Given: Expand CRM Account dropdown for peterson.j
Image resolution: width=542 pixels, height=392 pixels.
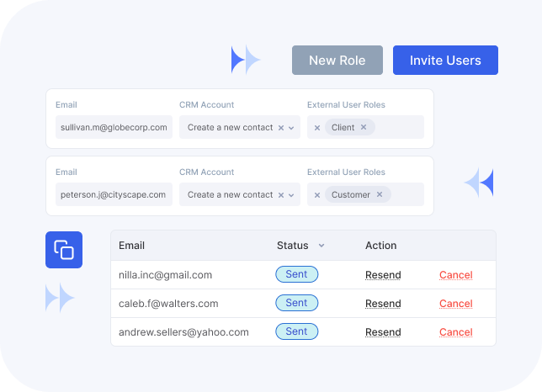Looking at the screenshot, I should coord(291,195).
